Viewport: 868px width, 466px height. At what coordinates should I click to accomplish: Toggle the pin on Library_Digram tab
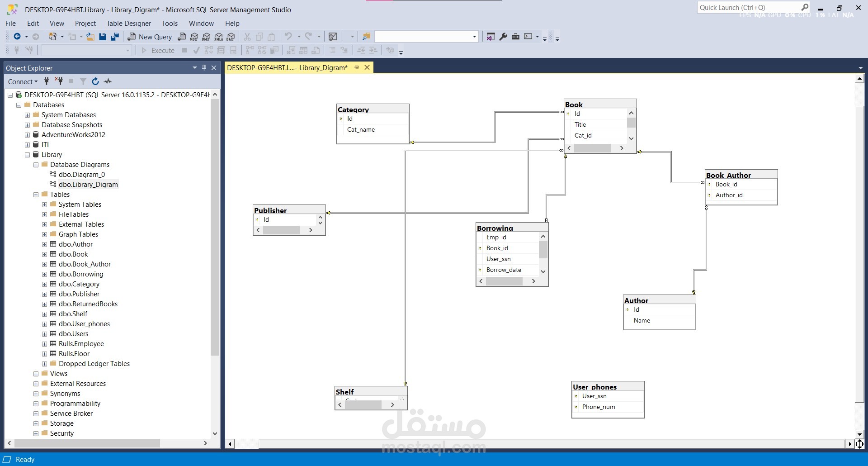pos(356,67)
